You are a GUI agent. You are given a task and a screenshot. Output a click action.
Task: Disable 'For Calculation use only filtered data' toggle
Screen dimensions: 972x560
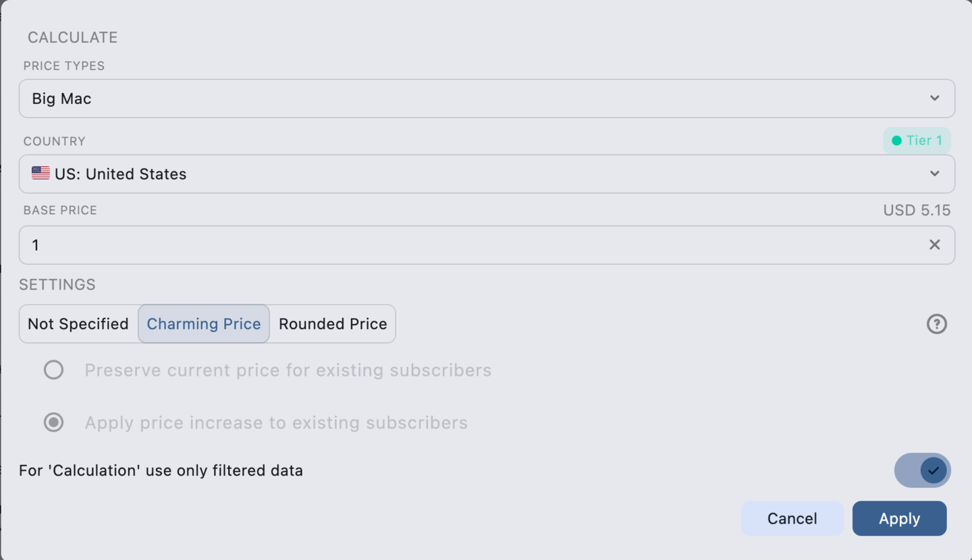pyautogui.click(x=923, y=470)
